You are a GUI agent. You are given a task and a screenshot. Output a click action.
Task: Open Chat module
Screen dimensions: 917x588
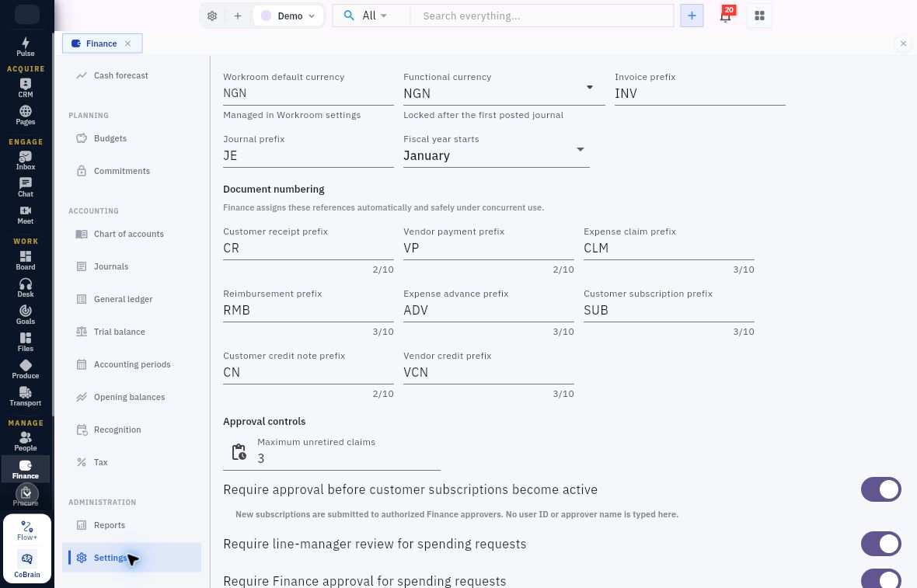(25, 188)
